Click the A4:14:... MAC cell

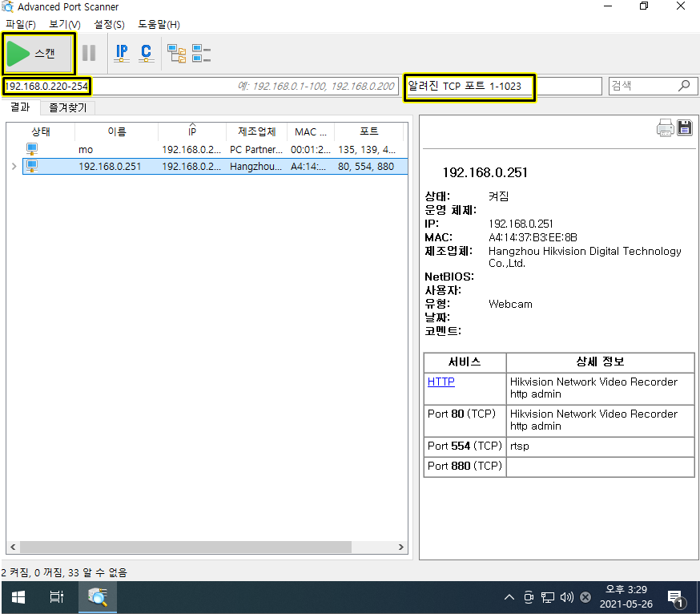coord(308,167)
